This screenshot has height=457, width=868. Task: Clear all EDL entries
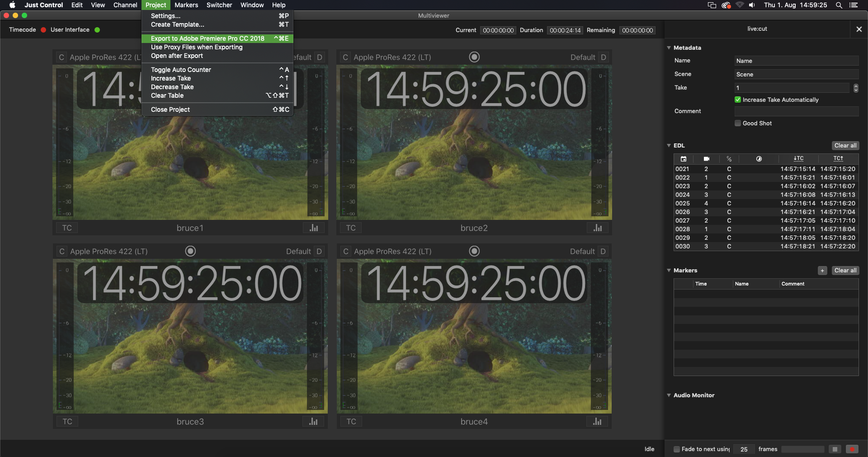point(845,146)
